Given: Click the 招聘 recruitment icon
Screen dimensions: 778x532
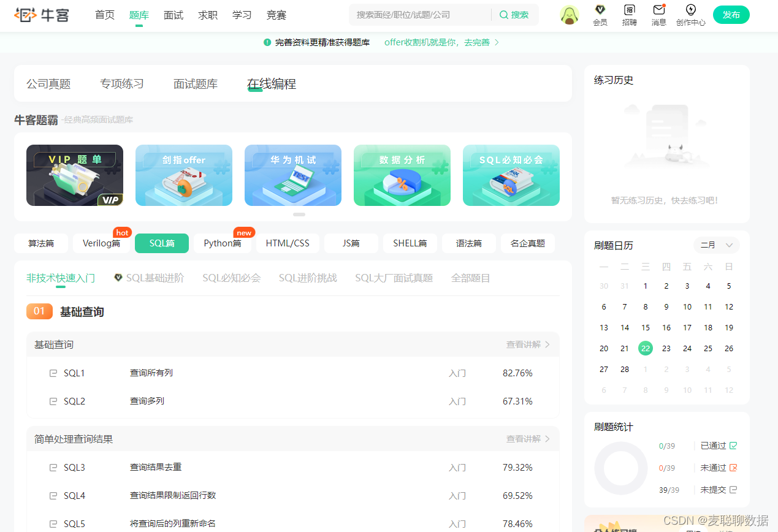Looking at the screenshot, I should (629, 10).
